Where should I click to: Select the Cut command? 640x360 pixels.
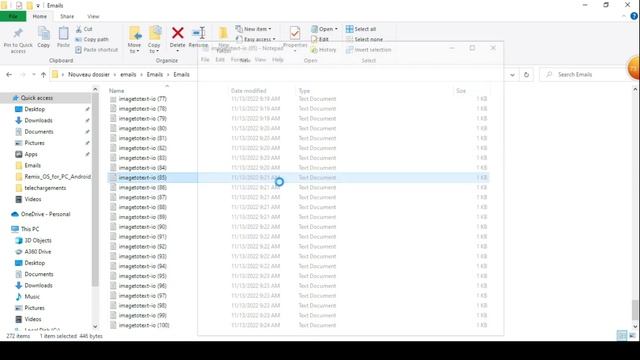click(x=84, y=29)
